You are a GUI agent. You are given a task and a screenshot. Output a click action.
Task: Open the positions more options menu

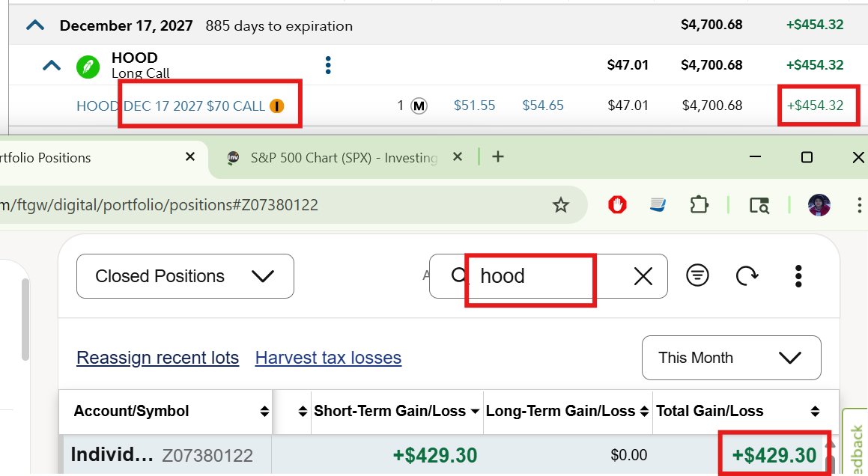pyautogui.click(x=798, y=275)
